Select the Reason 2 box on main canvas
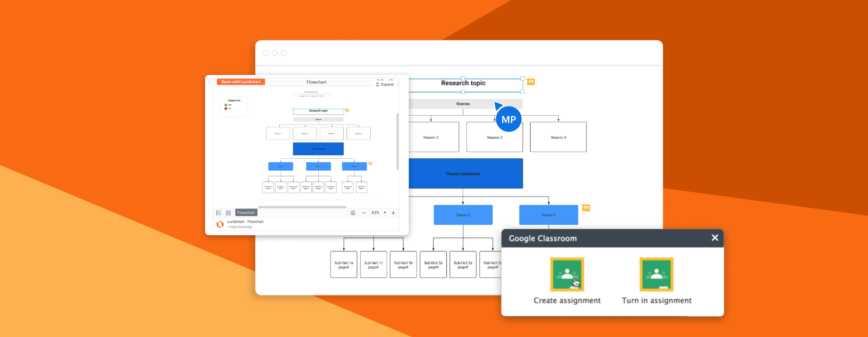This screenshot has width=868, height=337. pyautogui.click(x=433, y=137)
